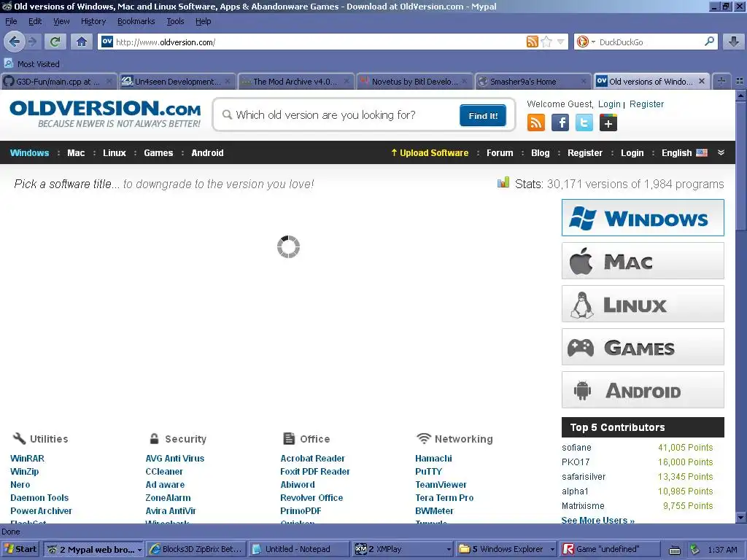Expand the navigation bar double chevron
Screen dimensions: 747x560
click(721, 152)
